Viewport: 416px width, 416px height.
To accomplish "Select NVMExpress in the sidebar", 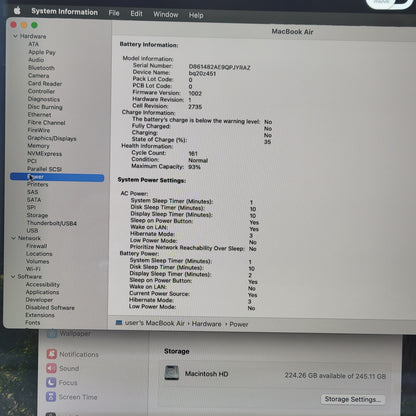I will (45, 154).
